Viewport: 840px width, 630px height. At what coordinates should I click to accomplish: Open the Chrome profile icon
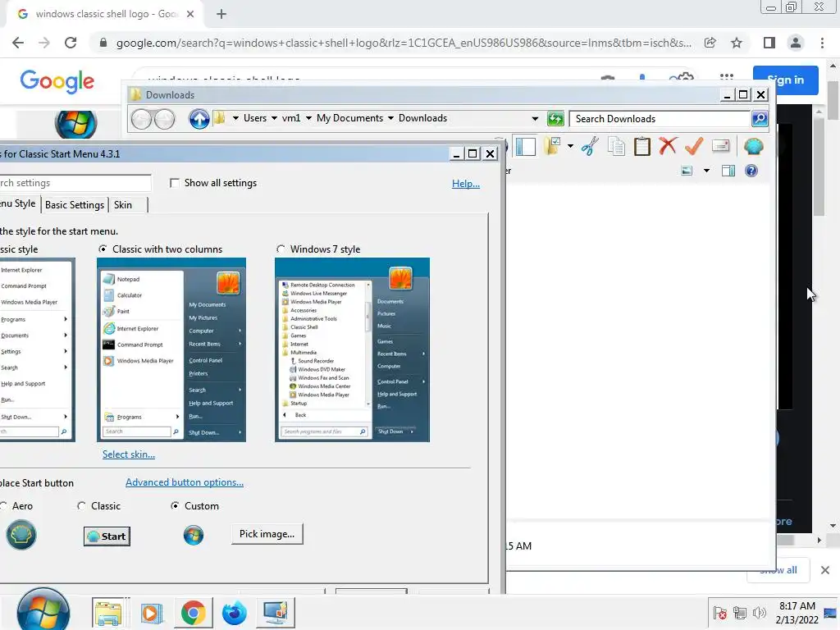pos(796,43)
